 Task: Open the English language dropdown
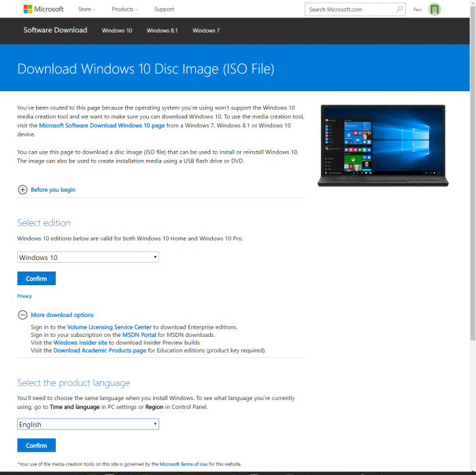pos(88,424)
